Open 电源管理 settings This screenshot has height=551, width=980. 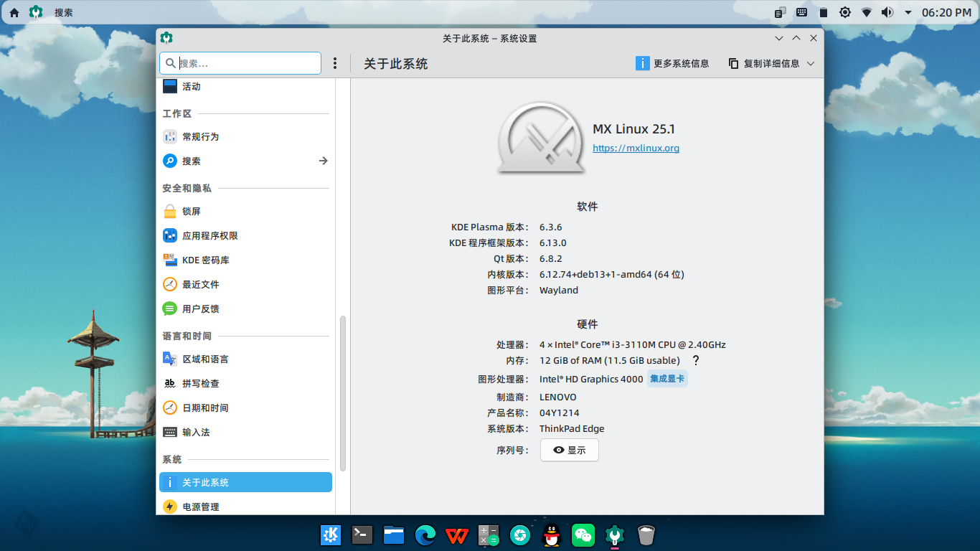pyautogui.click(x=169, y=506)
